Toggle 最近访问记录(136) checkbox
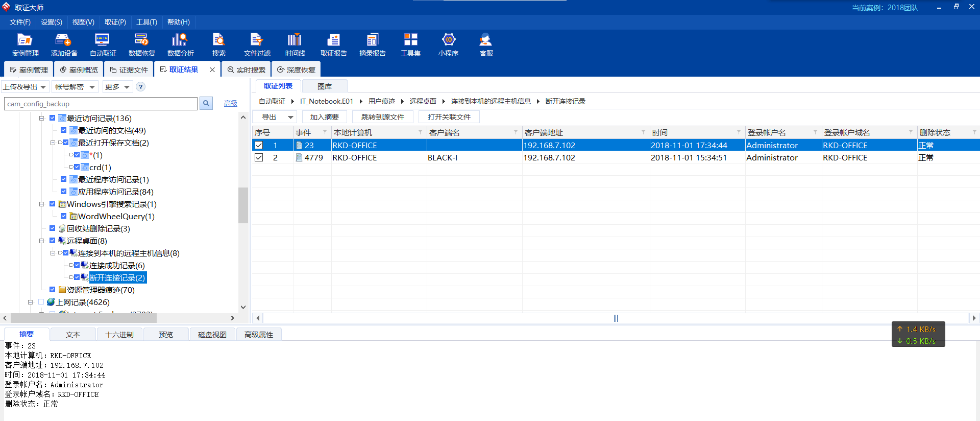The height and width of the screenshot is (421, 980). coord(52,118)
